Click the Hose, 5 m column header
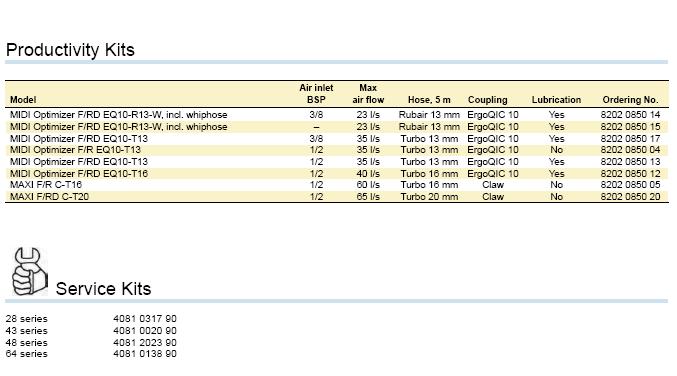677x376 pixels. (x=429, y=100)
